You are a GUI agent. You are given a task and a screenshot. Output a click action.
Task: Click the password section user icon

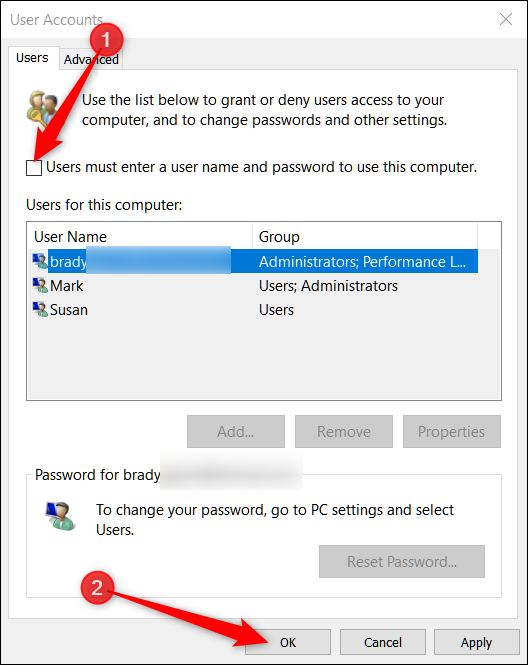pos(61,516)
